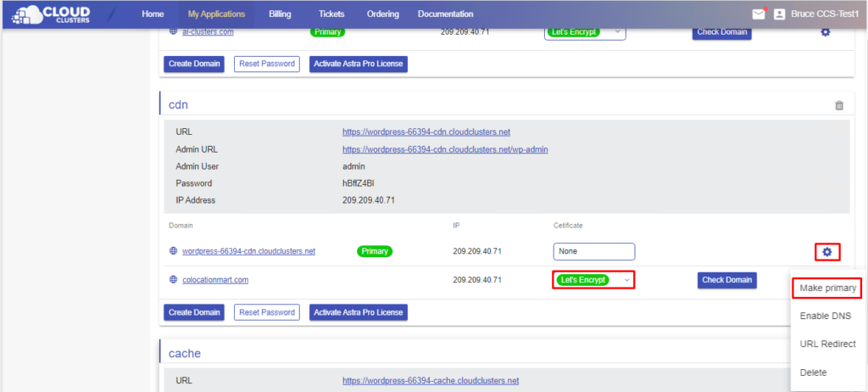The height and width of the screenshot is (392, 868).
Task: Click Check Domain for colocationmart.com
Action: click(726, 280)
